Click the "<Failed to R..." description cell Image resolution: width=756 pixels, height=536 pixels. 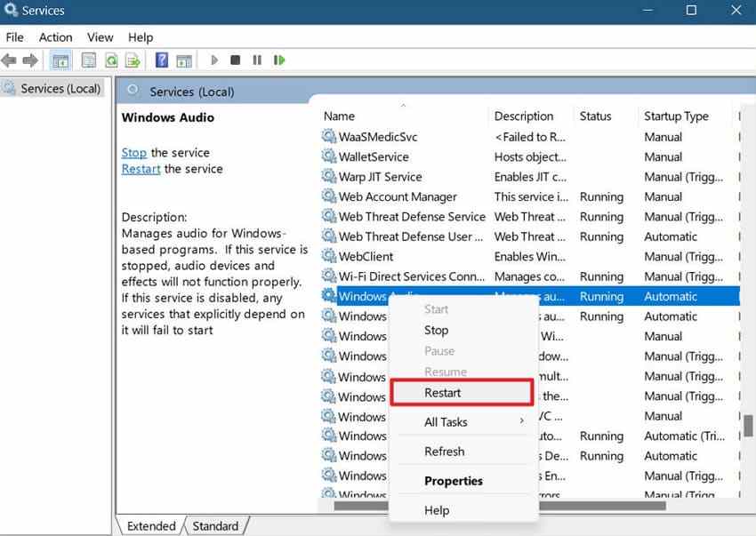pyautogui.click(x=530, y=137)
